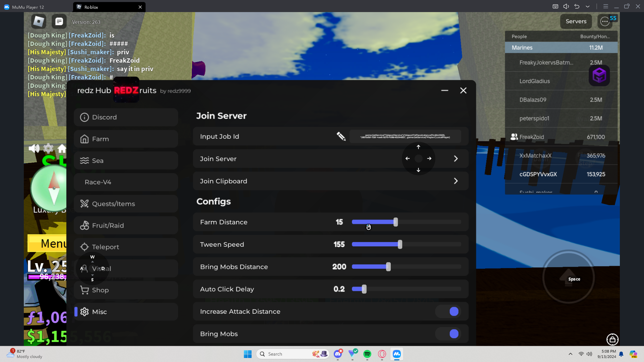Open the Fruit/Raid tab

[x=126, y=225]
